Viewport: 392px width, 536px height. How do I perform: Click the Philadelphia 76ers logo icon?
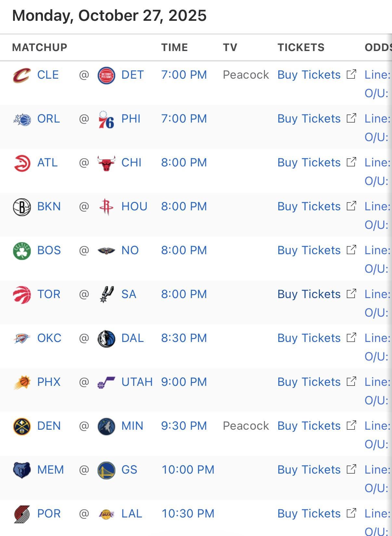[x=106, y=119]
